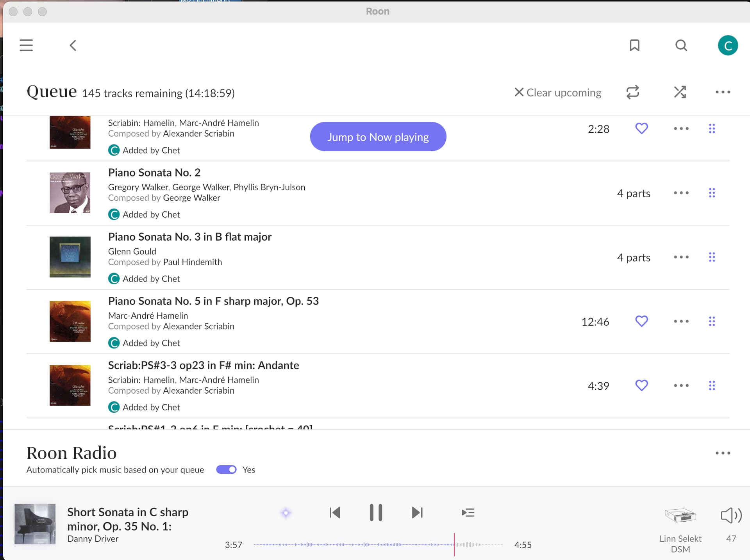This screenshot has height=560, width=750.
Task: Click the drag handle for Piano Sonata No. 5
Action: [712, 321]
